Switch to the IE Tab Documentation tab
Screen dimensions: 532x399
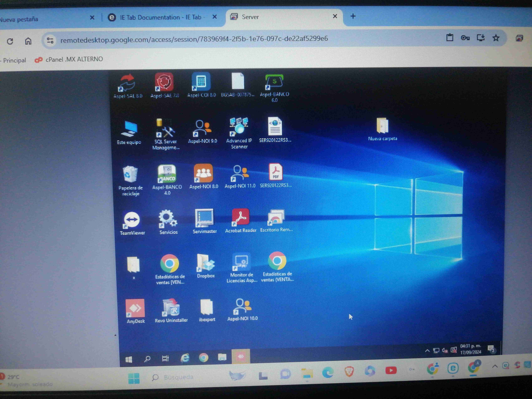[160, 17]
